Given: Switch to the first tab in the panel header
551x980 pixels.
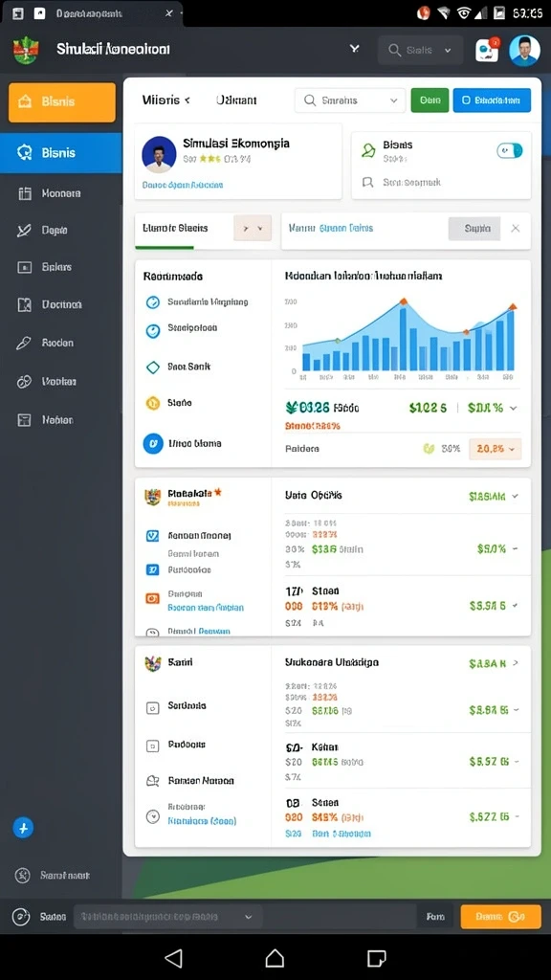Looking at the screenshot, I should tap(165, 100).
